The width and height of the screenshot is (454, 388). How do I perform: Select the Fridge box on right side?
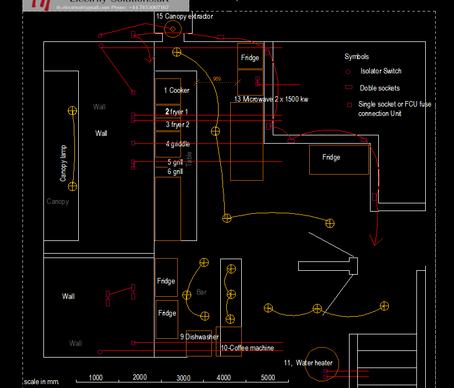[x=339, y=160]
